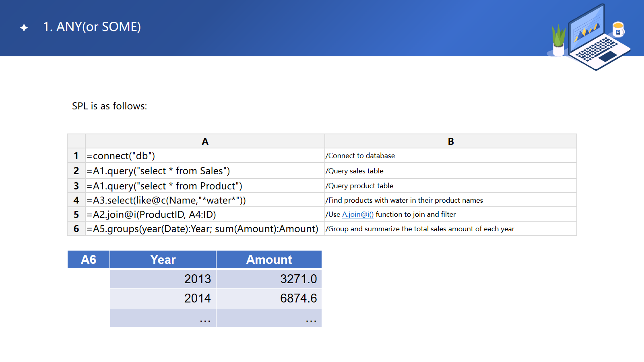Click the A6 result table label
Image resolution: width=644 pixels, height=362 pixels.
[89, 260]
